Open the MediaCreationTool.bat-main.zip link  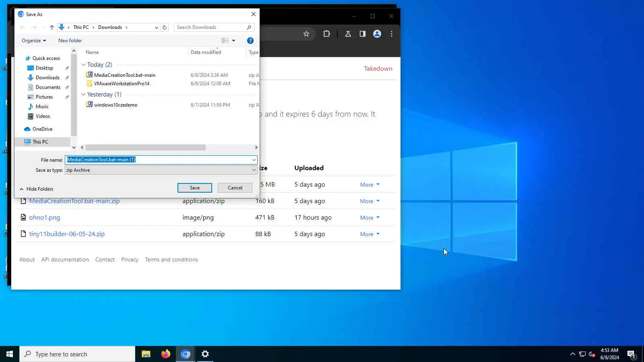[74, 201]
